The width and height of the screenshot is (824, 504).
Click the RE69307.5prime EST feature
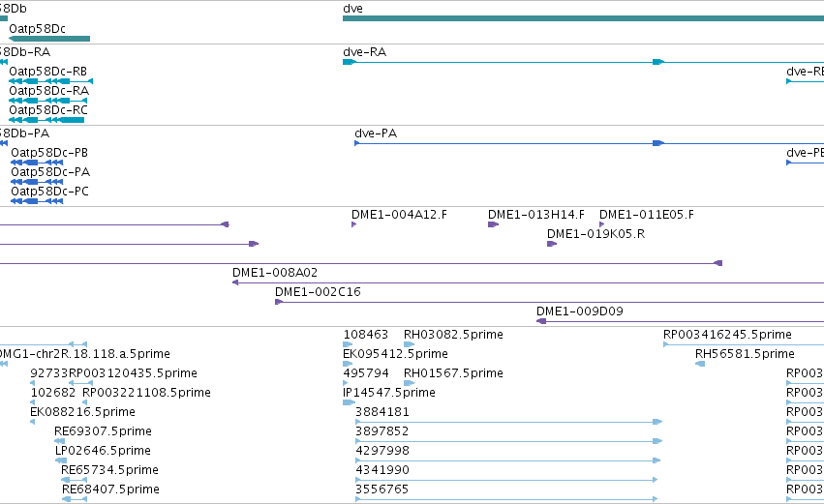point(59,441)
